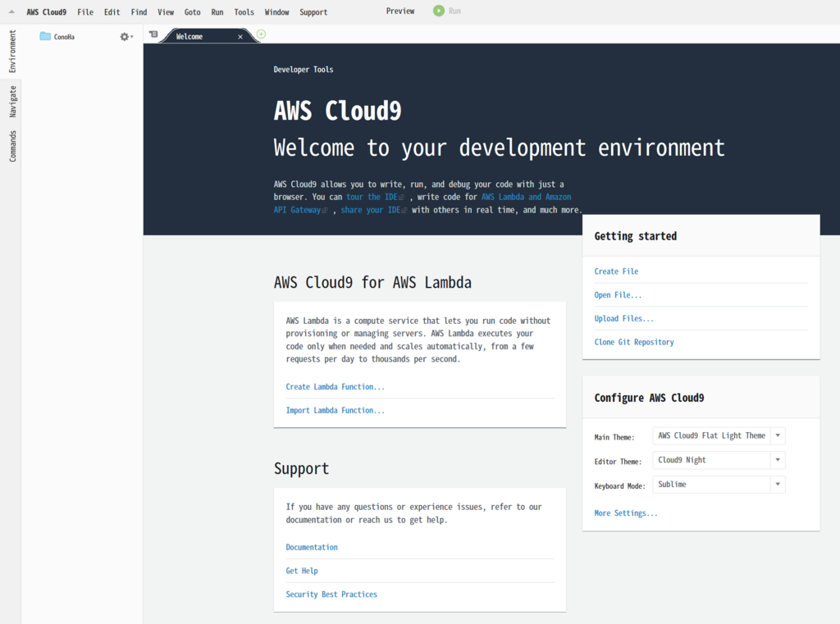Viewport: 840px width, 624px height.
Task: Open the Edit menu
Action: click(x=112, y=11)
